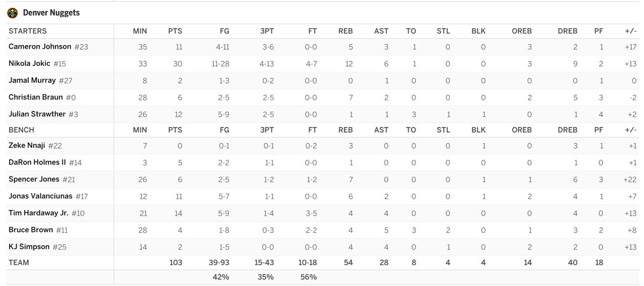The width and height of the screenshot is (644, 286).
Task: Open Bruce Brown's player profile
Action: click(x=30, y=230)
